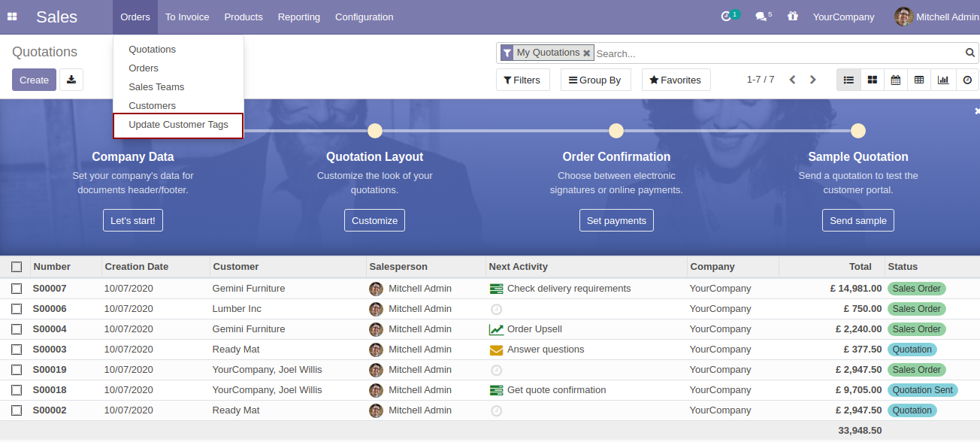Click the Orders top menu
Viewport: 980px width, 442px height.
click(x=135, y=17)
